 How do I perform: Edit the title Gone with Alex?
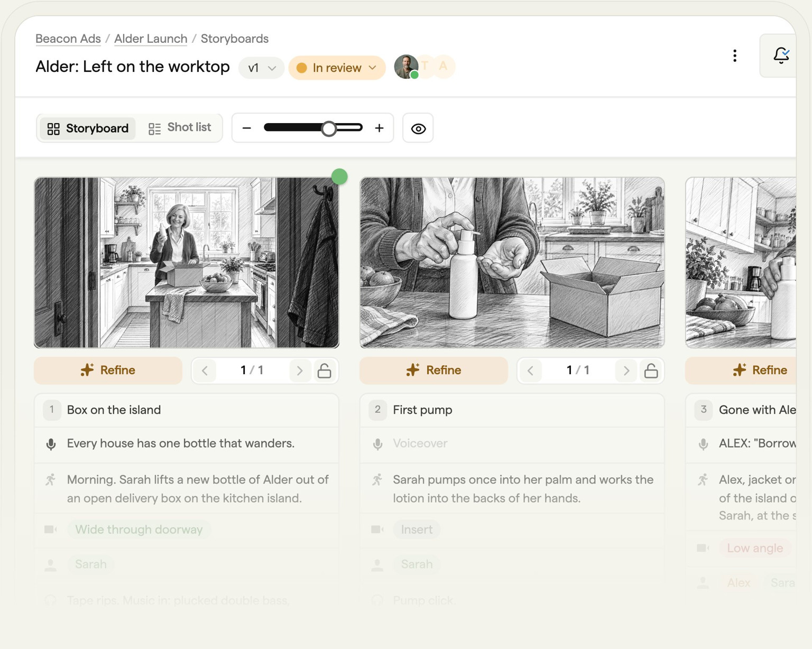(757, 410)
